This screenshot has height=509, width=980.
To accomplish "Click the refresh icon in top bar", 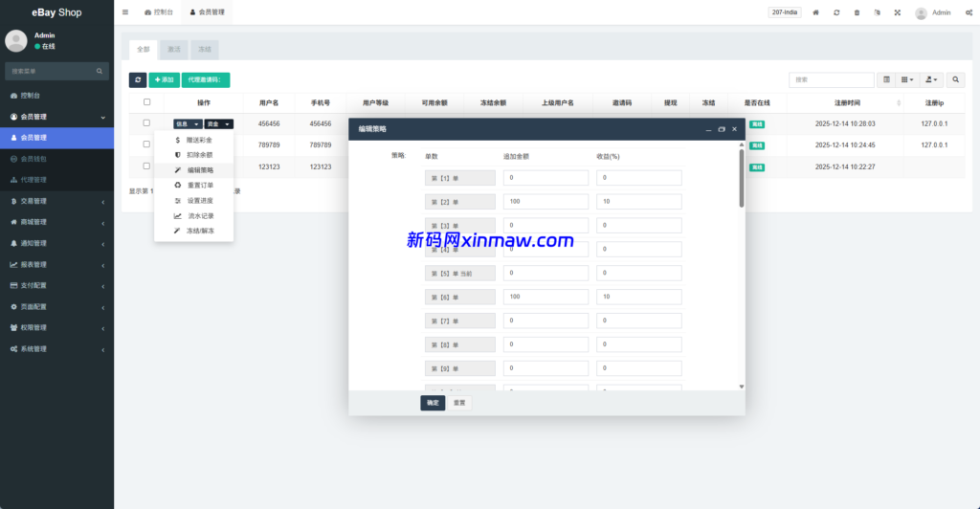I will 836,12.
